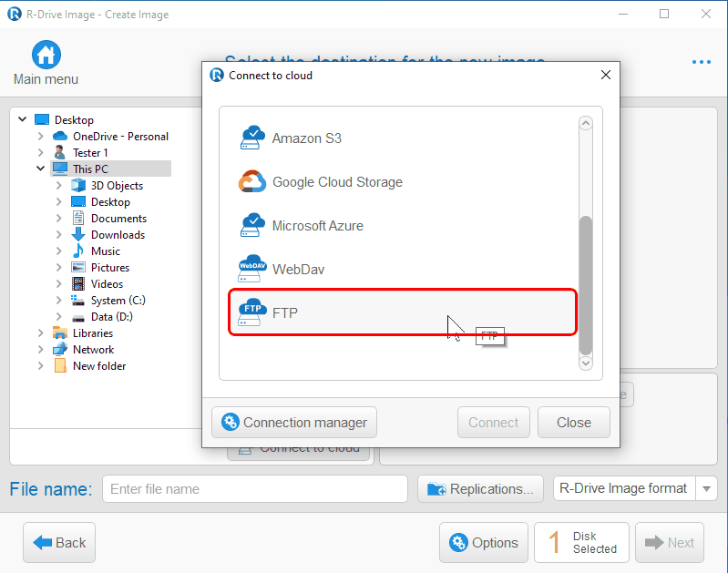The height and width of the screenshot is (573, 728).
Task: Select Data (D:) tree item
Action: (x=112, y=316)
